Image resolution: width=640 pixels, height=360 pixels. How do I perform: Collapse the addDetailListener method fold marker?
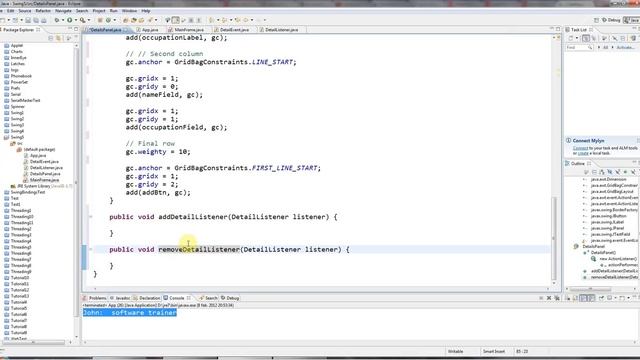tap(91, 217)
